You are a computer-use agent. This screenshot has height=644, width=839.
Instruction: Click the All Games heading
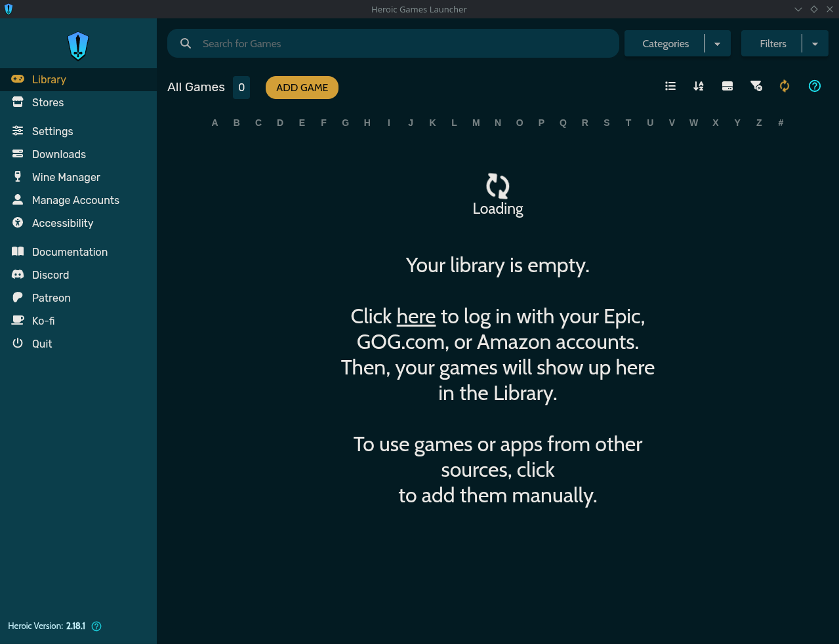(195, 87)
